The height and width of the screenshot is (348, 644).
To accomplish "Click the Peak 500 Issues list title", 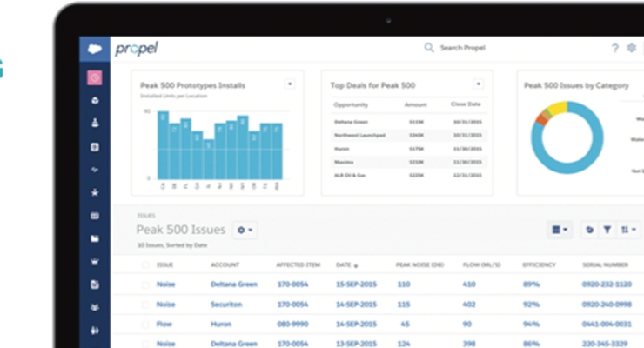I will pos(181,230).
